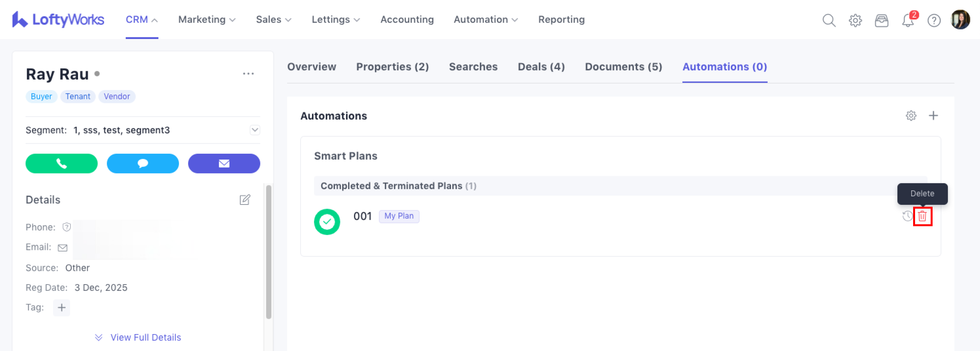Expand the Segment dropdown arrow
The width and height of the screenshot is (980, 351).
255,130
